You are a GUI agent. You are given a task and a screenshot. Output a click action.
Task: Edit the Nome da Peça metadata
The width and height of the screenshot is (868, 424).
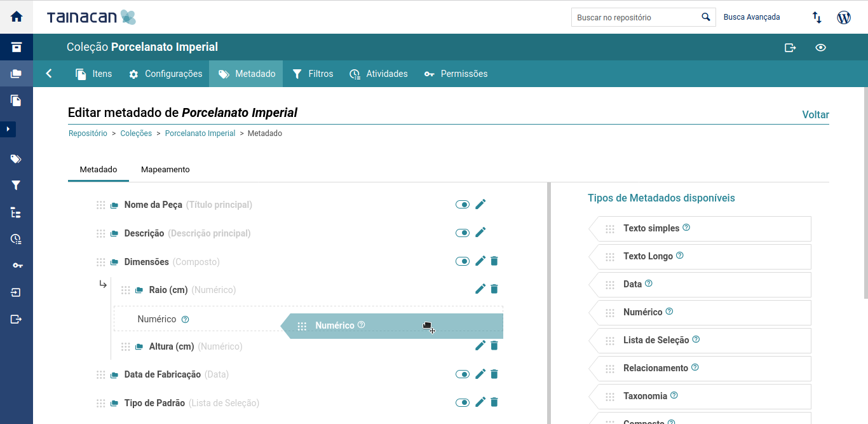[x=480, y=204]
